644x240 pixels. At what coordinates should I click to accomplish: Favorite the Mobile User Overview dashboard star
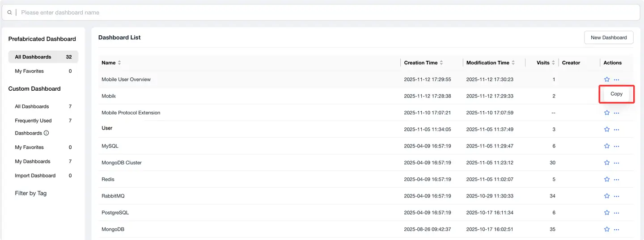607,80
